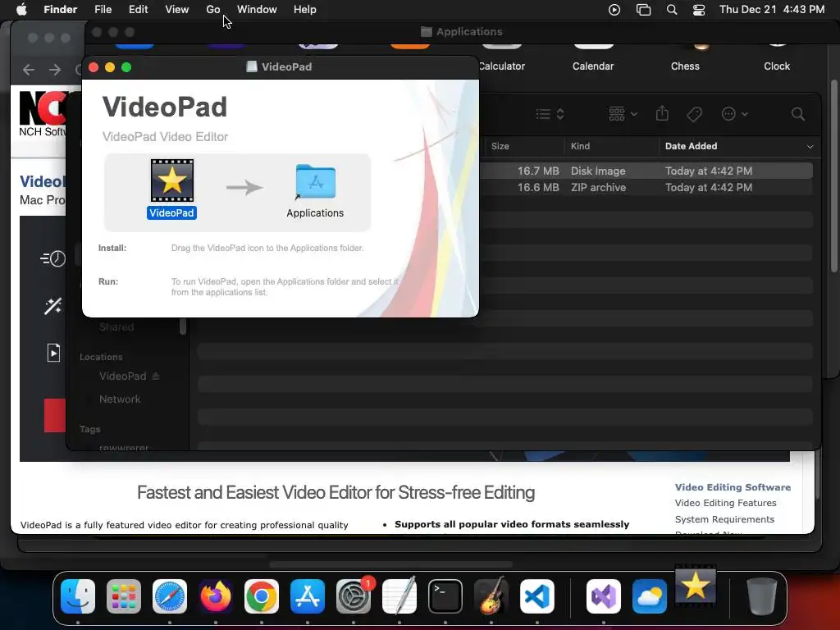Open Spotlight search in the menu bar
Image resolution: width=840 pixels, height=630 pixels.
pyautogui.click(x=671, y=10)
